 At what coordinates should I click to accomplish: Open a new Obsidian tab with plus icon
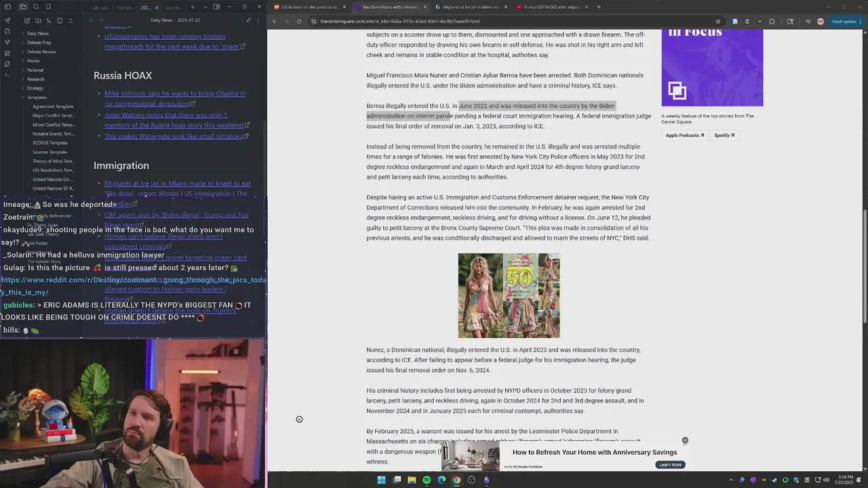193,7
